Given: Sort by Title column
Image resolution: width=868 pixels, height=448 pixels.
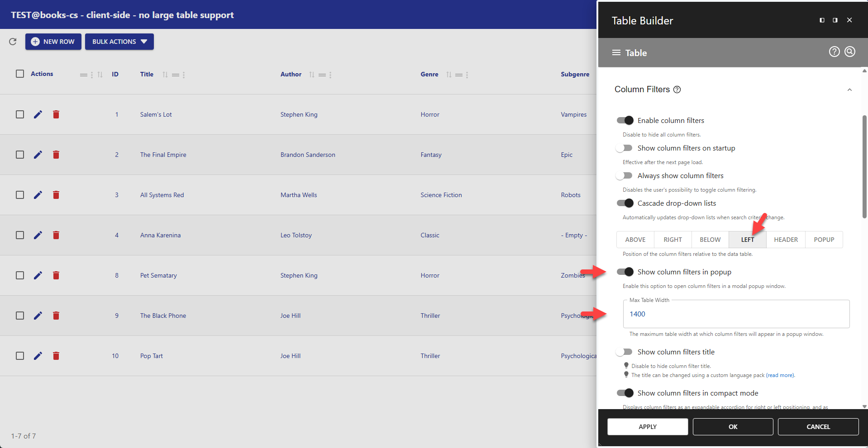Looking at the screenshot, I should (x=165, y=75).
